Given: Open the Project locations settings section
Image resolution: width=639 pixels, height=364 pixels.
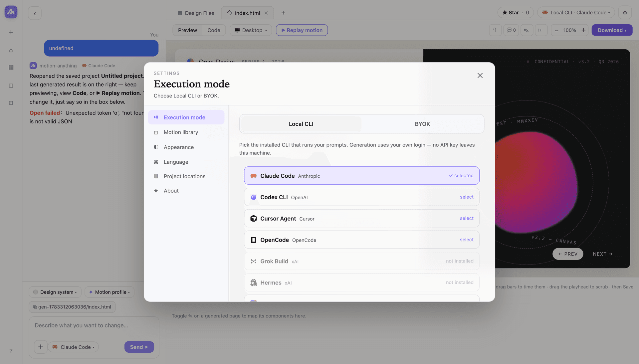Looking at the screenshot, I should pos(186,176).
